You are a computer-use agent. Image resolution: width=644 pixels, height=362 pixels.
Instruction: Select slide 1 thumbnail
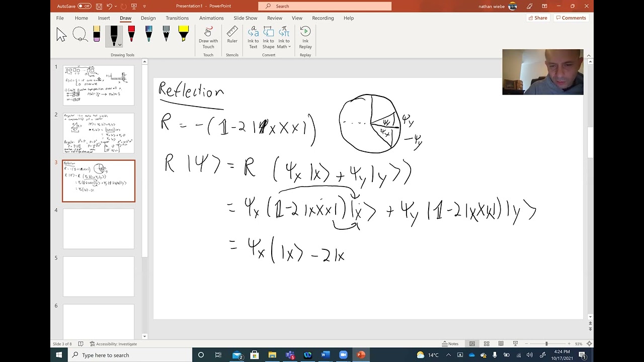(99, 85)
